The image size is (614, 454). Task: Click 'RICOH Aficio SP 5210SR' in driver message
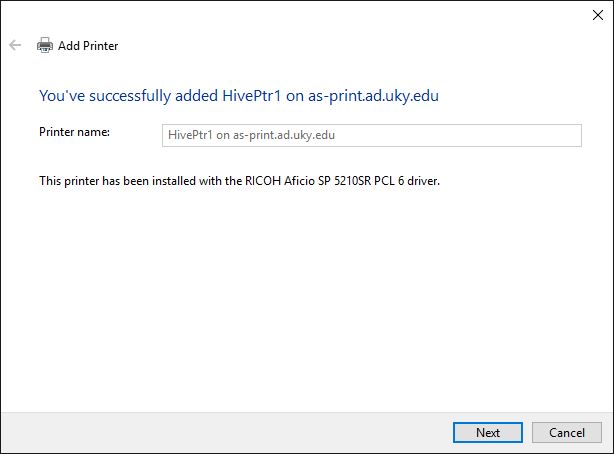pos(308,181)
